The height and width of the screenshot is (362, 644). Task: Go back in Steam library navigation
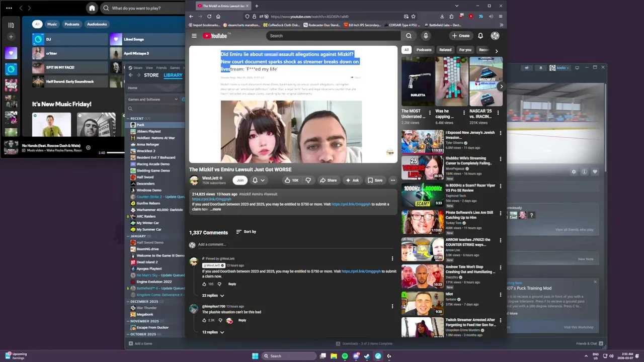click(x=130, y=75)
